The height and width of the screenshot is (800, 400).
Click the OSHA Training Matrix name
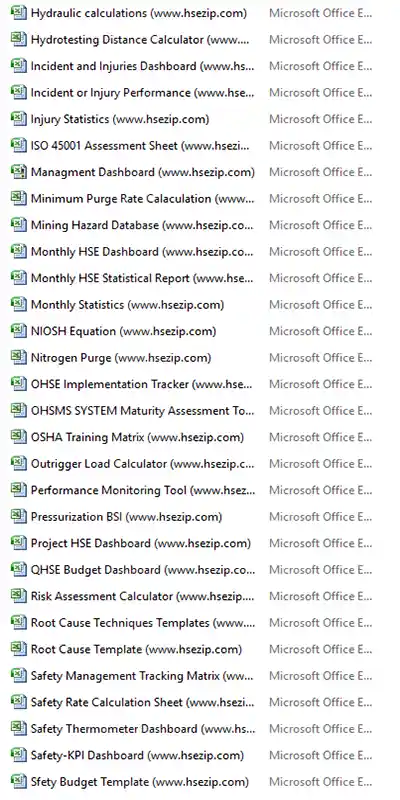(137, 438)
